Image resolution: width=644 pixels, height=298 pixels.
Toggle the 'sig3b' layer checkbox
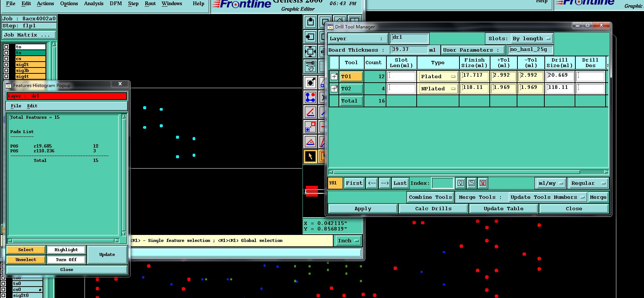coord(6,70)
